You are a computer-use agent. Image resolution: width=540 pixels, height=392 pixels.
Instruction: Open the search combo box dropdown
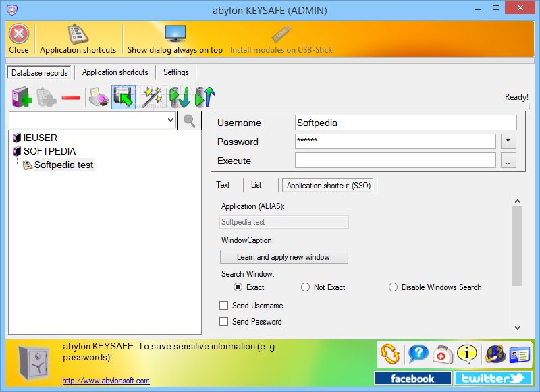tap(170, 120)
